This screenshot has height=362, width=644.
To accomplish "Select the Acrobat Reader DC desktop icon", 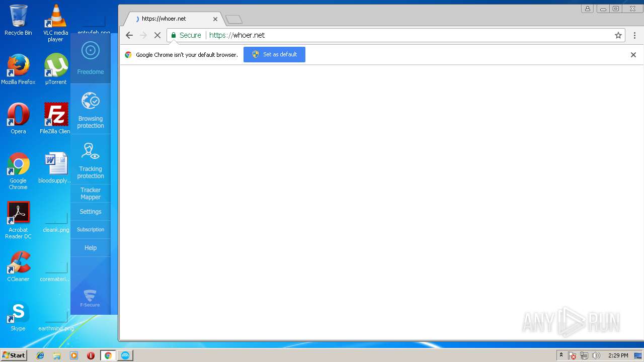I will (18, 220).
